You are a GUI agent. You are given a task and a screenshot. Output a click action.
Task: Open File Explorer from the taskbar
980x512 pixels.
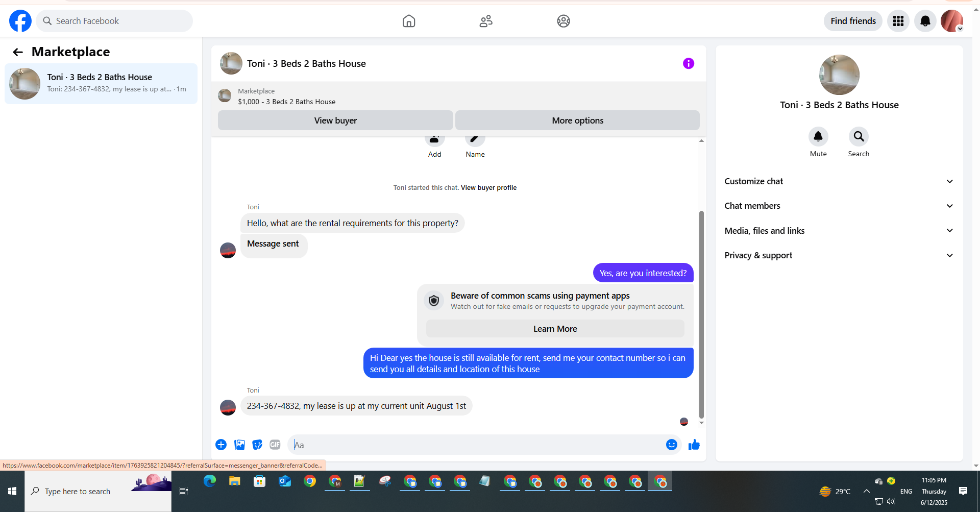pos(235,481)
